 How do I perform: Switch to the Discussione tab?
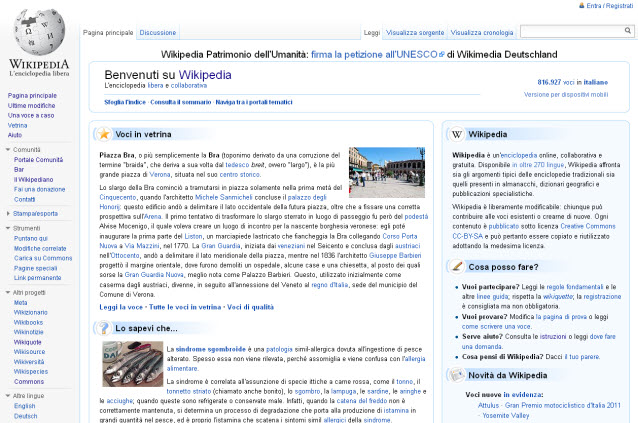157,32
